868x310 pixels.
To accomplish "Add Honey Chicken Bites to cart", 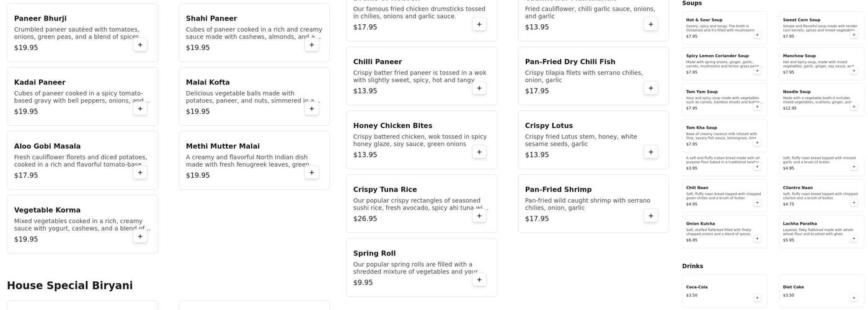I will 479,152.
